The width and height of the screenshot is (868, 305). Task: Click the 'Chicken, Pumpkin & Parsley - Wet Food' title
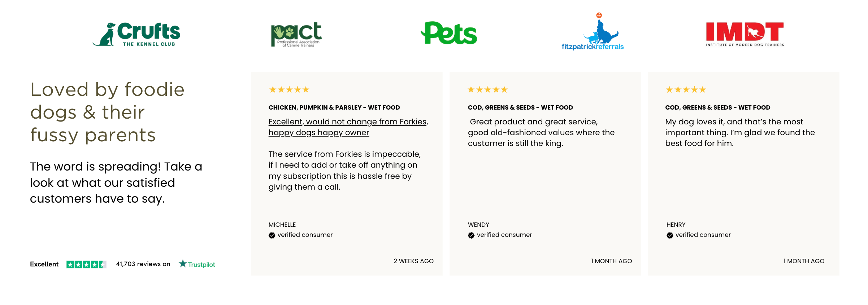coord(334,107)
